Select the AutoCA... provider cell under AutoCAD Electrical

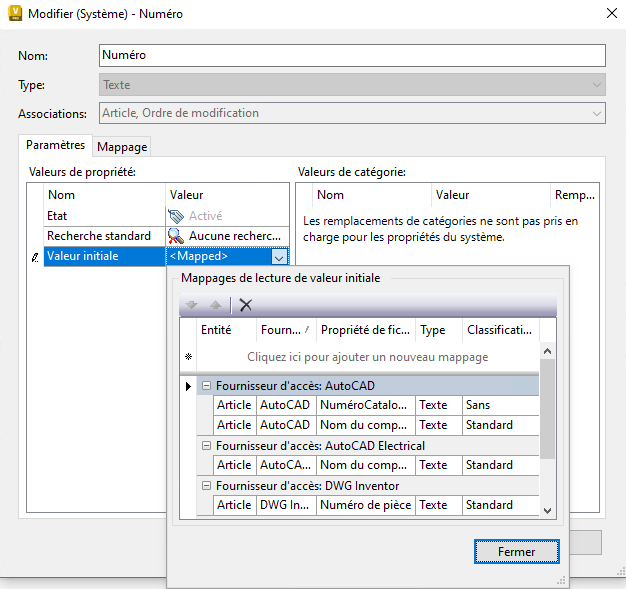tap(286, 465)
